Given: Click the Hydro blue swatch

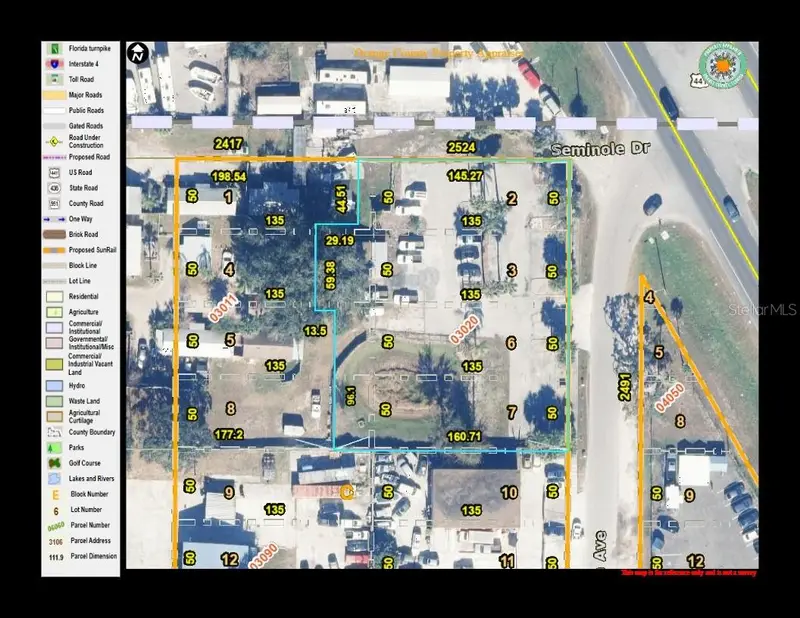Looking at the screenshot, I should pyautogui.click(x=55, y=386).
